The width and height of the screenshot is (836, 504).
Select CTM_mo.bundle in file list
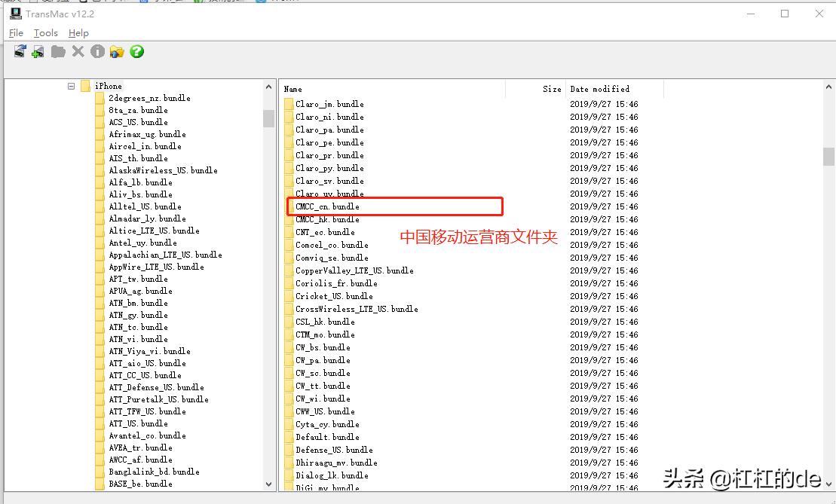[325, 334]
